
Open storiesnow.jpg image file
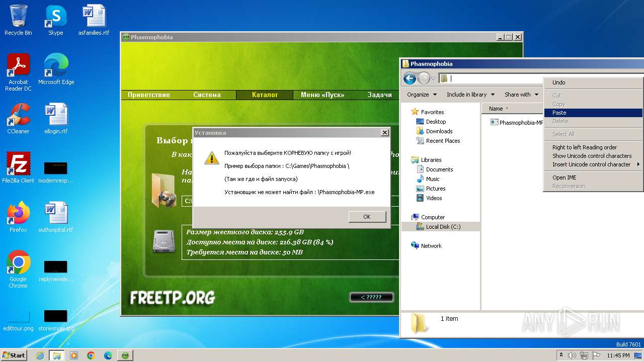[56, 320]
